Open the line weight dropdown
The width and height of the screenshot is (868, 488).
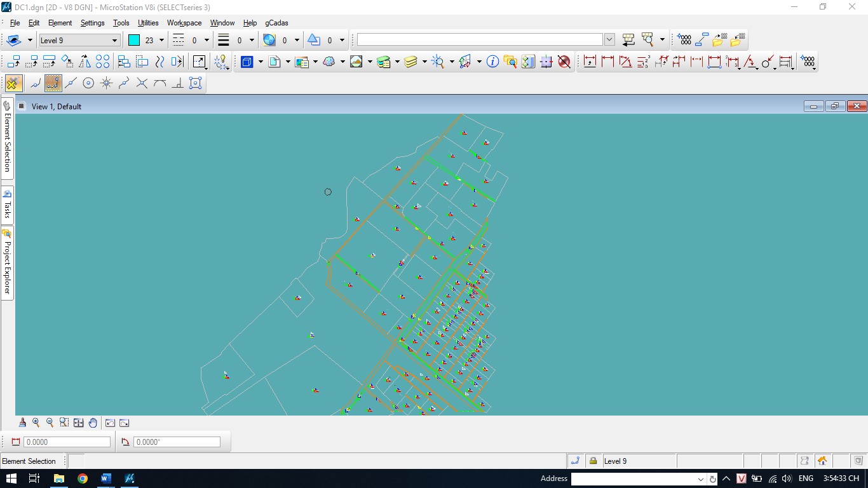pyautogui.click(x=252, y=41)
